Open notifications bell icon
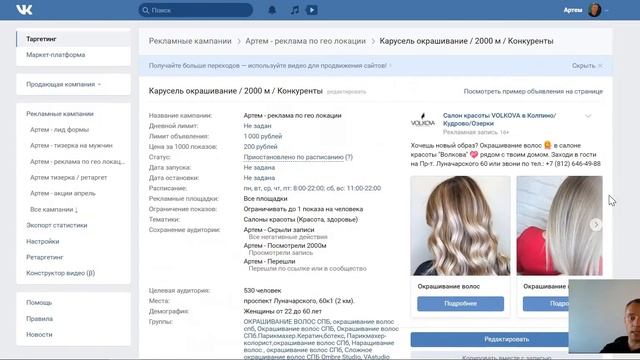 (x=272, y=10)
